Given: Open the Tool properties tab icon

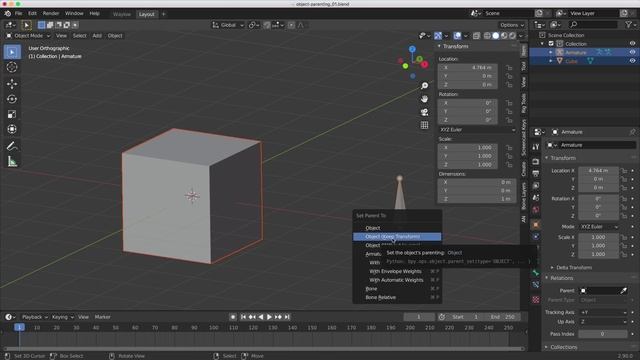Looking at the screenshot, I should (536, 147).
